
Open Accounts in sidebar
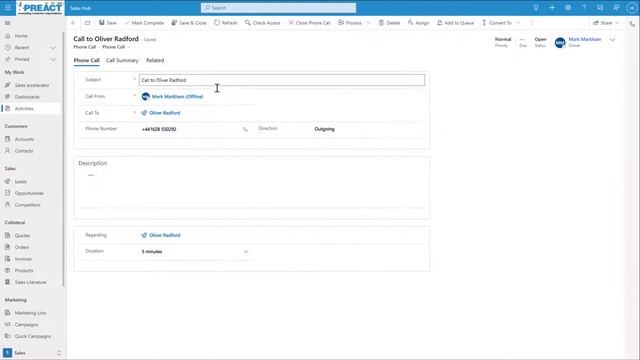[x=24, y=139]
